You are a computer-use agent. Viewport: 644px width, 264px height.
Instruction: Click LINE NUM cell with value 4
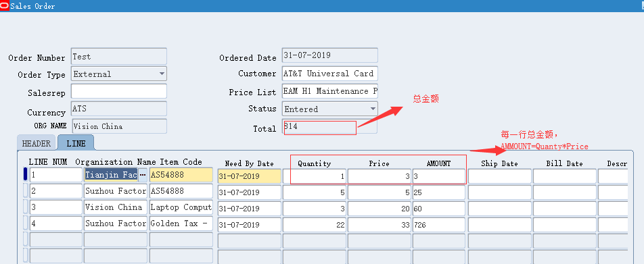[x=56, y=223]
